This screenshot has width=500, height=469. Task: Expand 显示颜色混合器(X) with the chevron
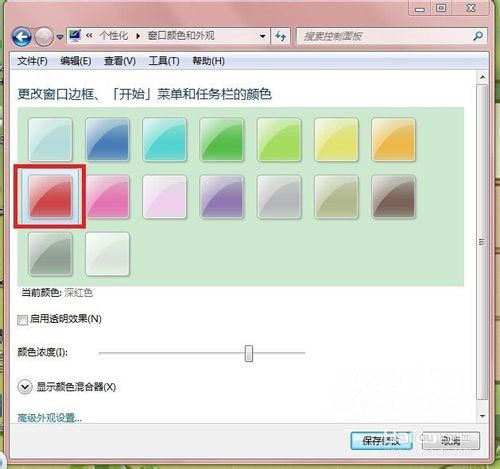(25, 387)
